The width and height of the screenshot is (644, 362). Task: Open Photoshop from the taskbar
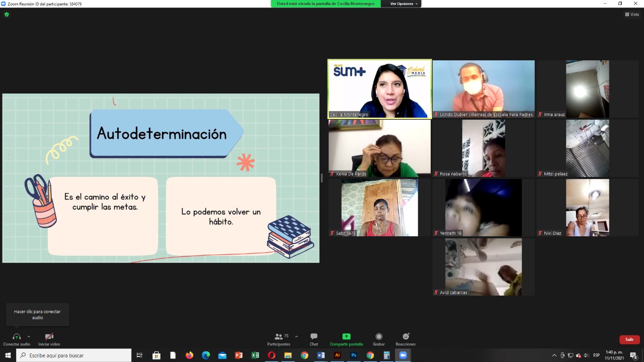point(354,355)
